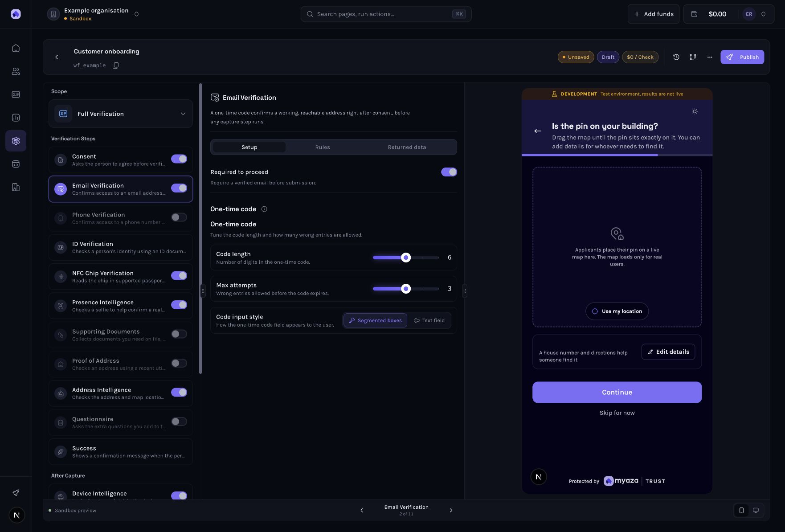This screenshot has width=785, height=532.
Task: Switch to mobile preview device icon
Action: 741,511
